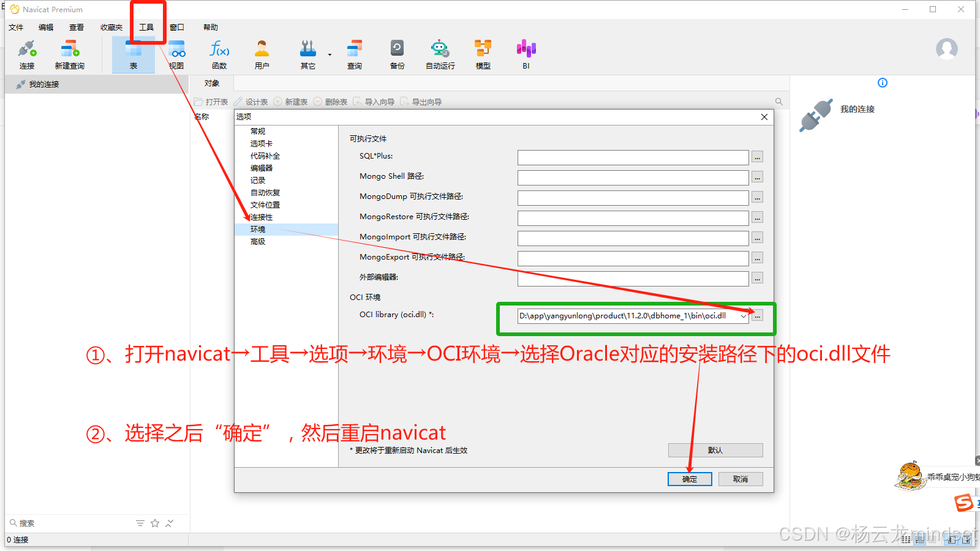Screen dimensions: 980x551
Task: Click 删除表 (Delete Table) in object toolbar
Action: point(331,102)
